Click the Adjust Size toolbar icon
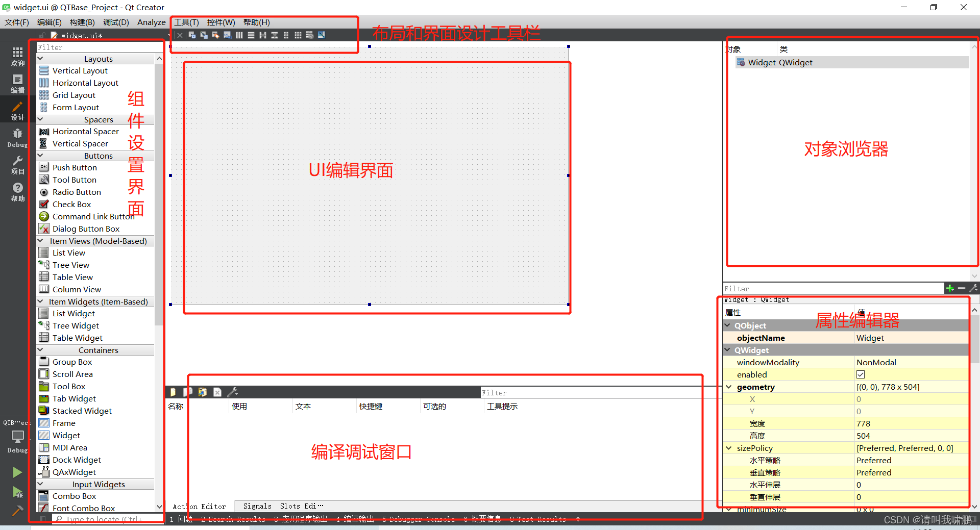 click(x=321, y=35)
